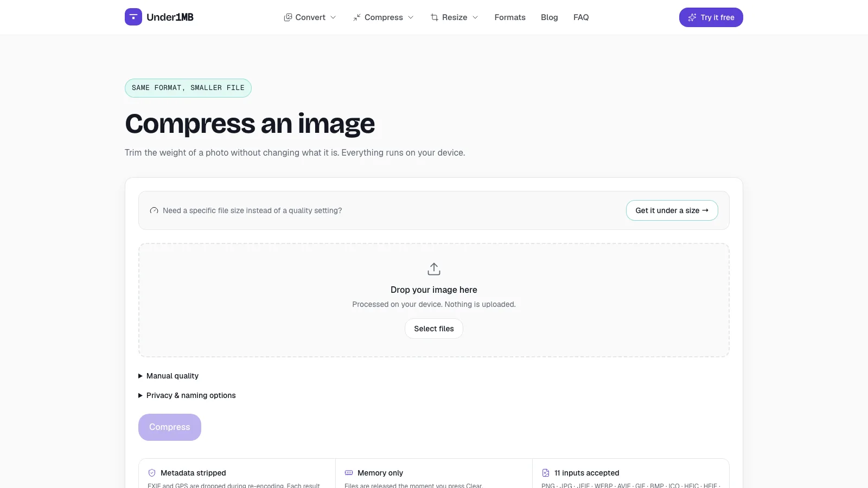This screenshot has height=488, width=868.
Task: Expand Privacy & naming options
Action: (x=187, y=395)
